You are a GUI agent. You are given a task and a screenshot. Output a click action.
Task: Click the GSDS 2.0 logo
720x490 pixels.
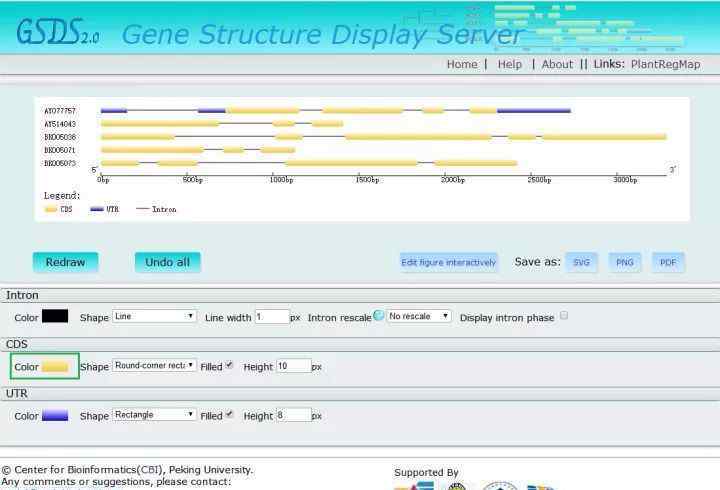pos(58,32)
